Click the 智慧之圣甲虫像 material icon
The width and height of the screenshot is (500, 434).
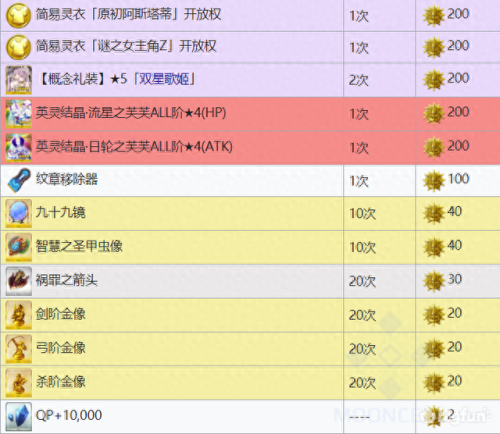tap(19, 247)
